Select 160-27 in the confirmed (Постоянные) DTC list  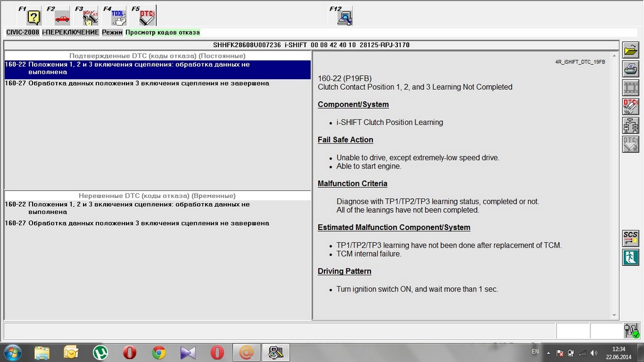click(x=158, y=84)
